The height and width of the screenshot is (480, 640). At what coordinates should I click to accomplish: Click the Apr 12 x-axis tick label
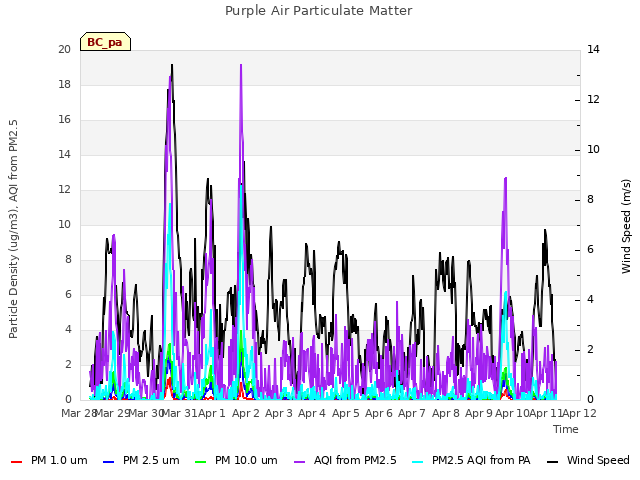click(580, 413)
